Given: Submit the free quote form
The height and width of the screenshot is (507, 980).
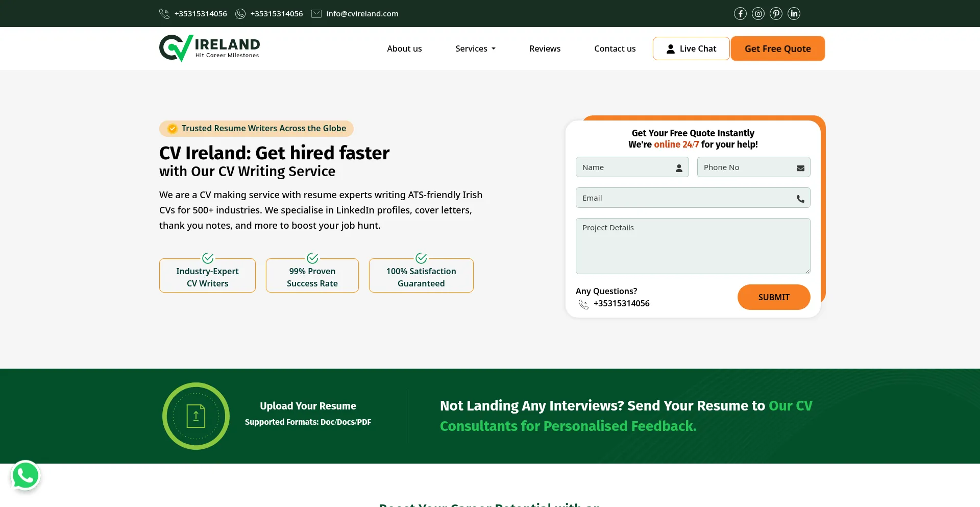Looking at the screenshot, I should point(773,297).
